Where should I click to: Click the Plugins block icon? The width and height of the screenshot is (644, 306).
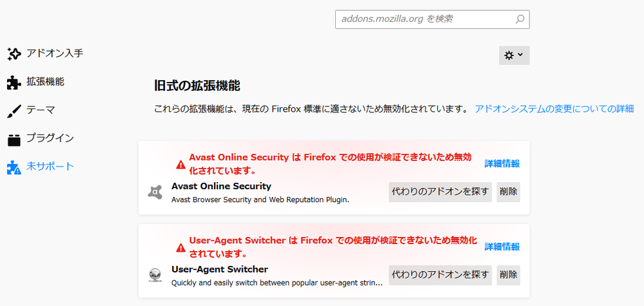click(14, 139)
